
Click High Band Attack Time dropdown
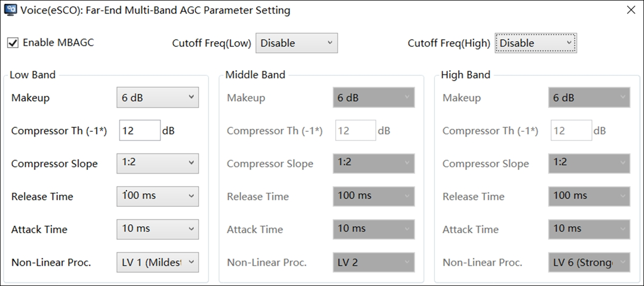(x=589, y=229)
